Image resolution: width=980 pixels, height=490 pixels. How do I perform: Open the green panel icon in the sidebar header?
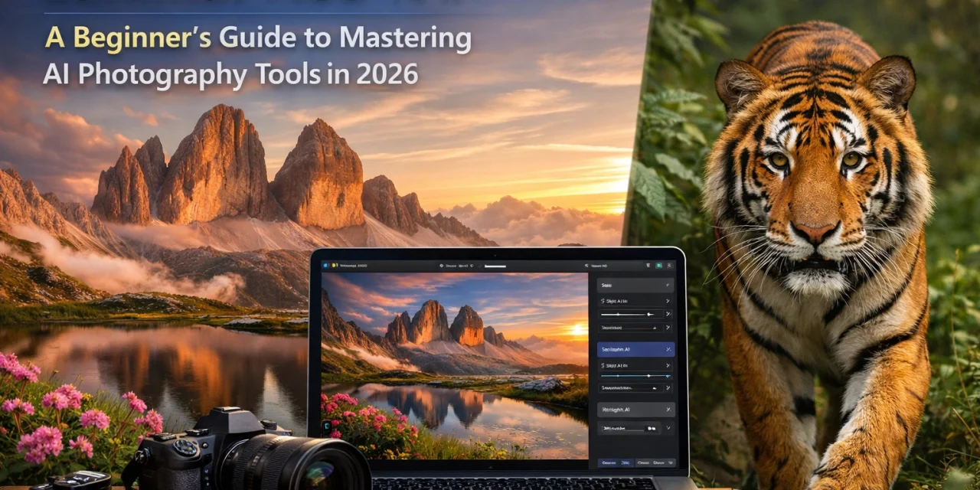tap(659, 266)
